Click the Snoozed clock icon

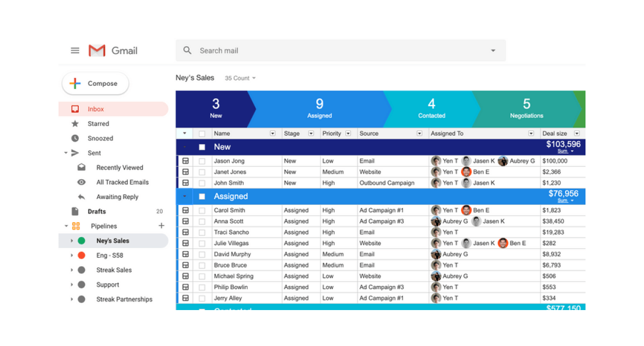(75, 138)
